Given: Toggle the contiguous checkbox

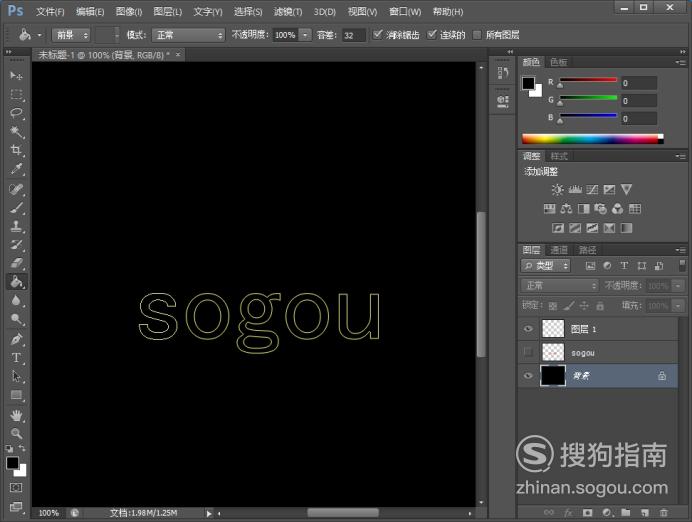Looking at the screenshot, I should 432,34.
